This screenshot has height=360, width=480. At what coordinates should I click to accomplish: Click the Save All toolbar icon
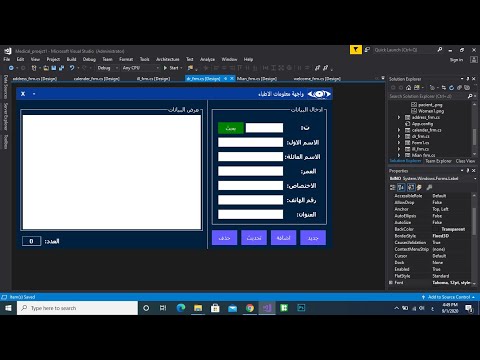[61, 68]
